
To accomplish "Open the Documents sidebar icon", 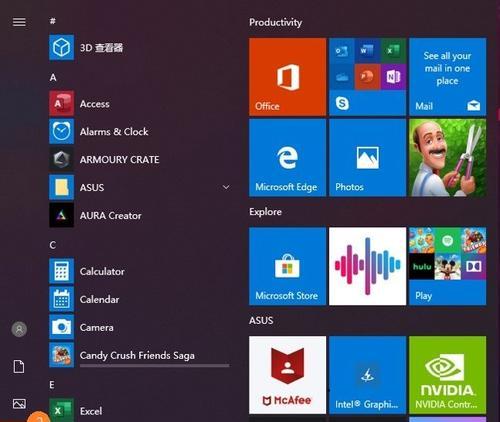I will click(x=19, y=366).
